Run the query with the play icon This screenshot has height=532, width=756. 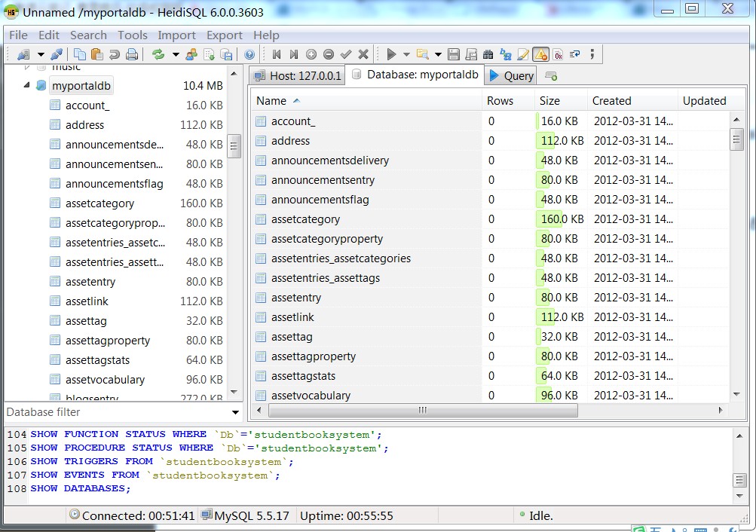391,54
